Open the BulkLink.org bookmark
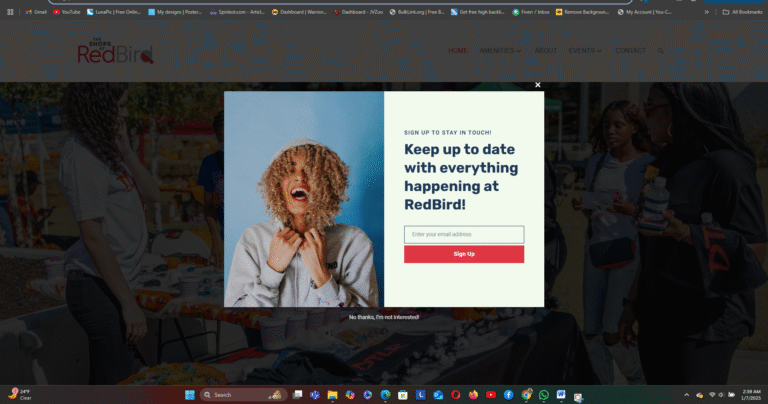This screenshot has width=768, height=404. (x=417, y=12)
